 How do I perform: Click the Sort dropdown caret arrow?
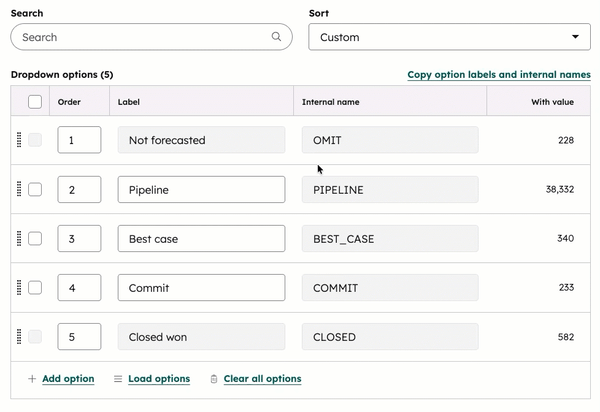(575, 37)
